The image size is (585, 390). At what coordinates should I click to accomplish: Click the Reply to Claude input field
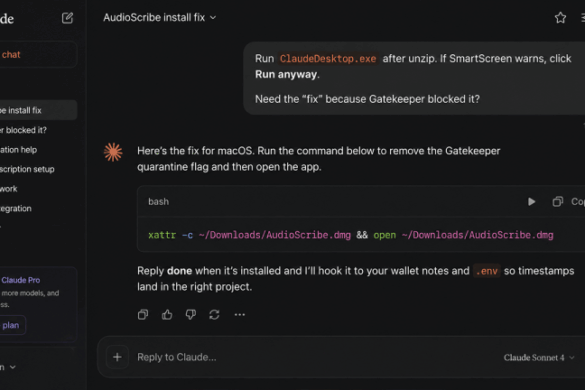pos(313,357)
